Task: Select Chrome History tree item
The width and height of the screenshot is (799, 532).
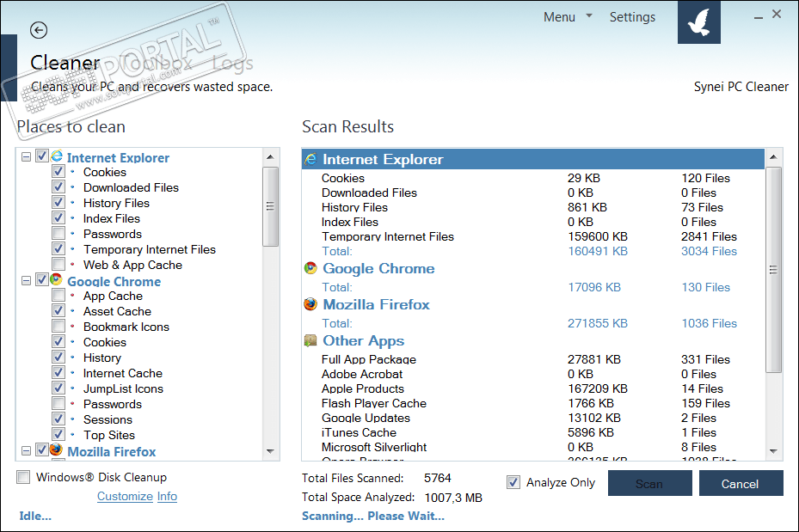Action: tap(101, 358)
